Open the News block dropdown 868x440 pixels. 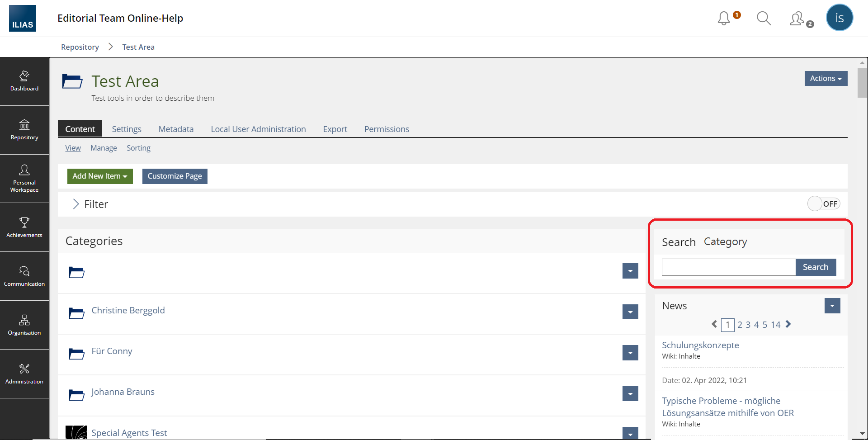tap(832, 306)
